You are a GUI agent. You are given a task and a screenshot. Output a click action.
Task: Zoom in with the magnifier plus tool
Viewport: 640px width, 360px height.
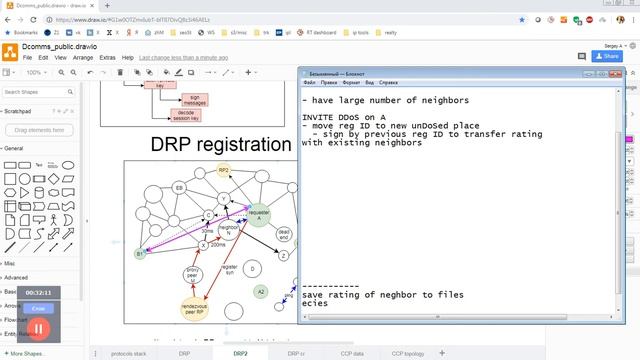[x=61, y=72]
